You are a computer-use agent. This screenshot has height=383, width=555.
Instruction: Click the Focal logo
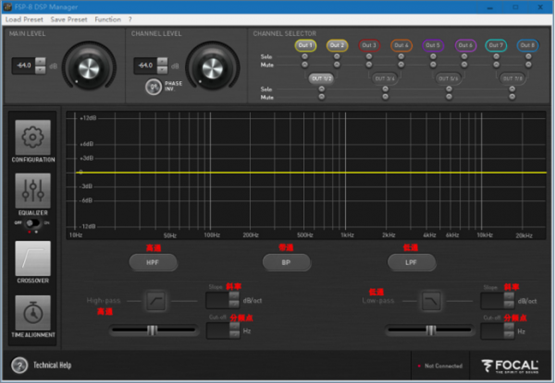click(510, 366)
